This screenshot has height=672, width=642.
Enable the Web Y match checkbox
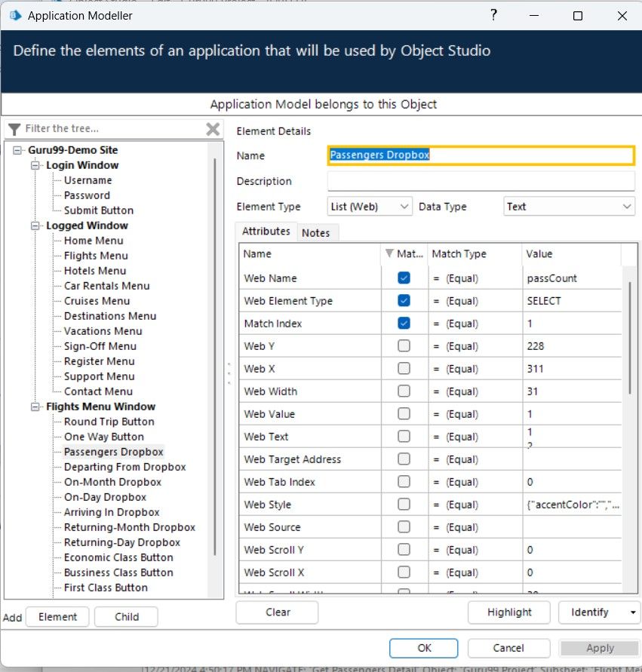click(404, 346)
